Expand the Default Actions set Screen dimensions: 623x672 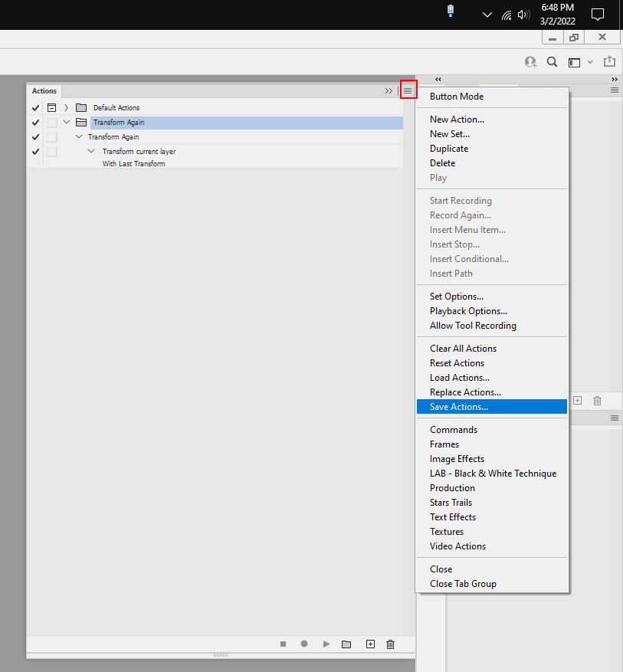[x=65, y=107]
